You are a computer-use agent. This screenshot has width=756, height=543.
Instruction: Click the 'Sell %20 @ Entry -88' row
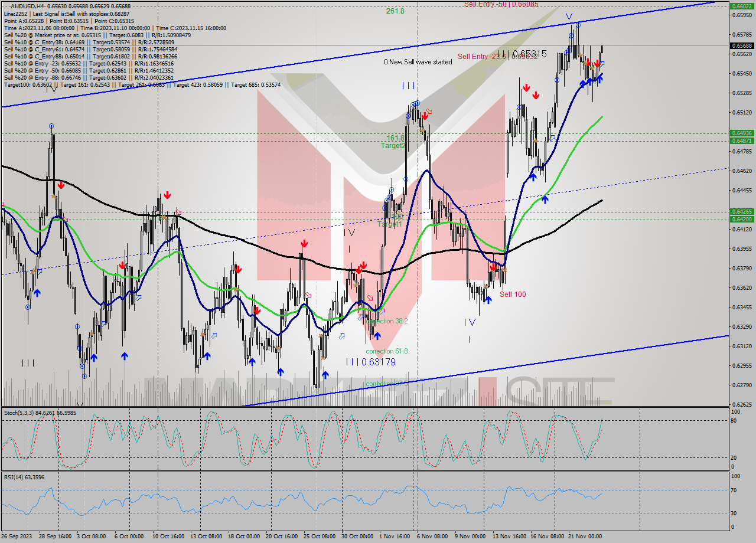click(89, 77)
